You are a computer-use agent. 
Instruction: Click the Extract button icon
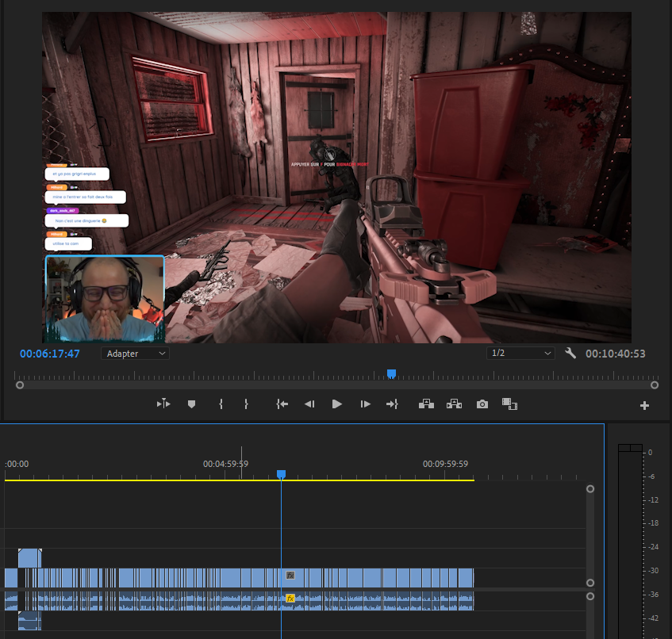pos(454,404)
